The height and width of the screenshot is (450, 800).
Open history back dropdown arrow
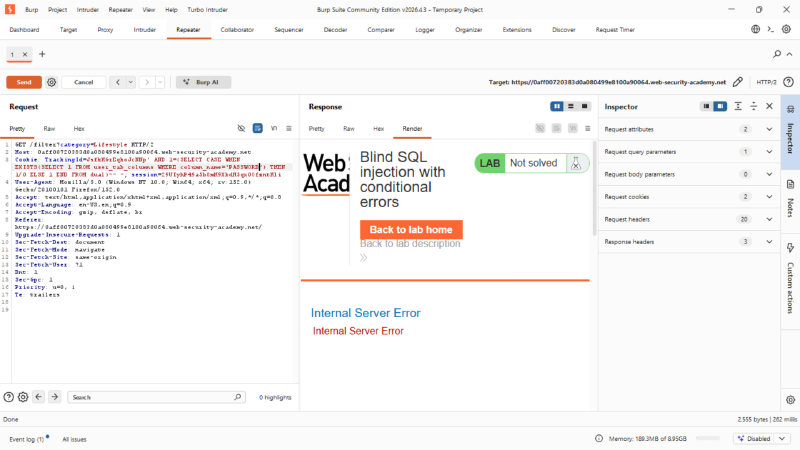click(131, 82)
